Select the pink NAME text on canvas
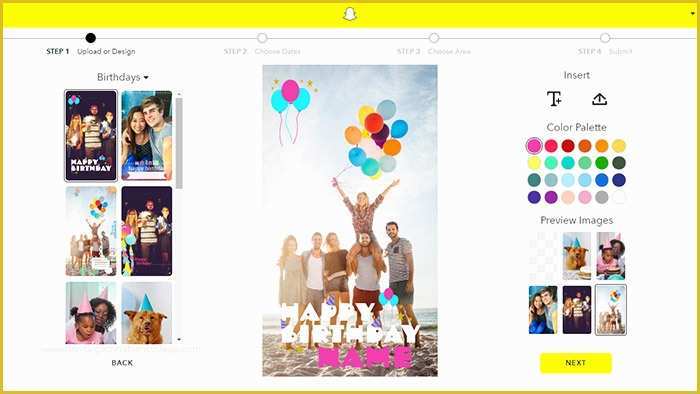 pos(365,357)
